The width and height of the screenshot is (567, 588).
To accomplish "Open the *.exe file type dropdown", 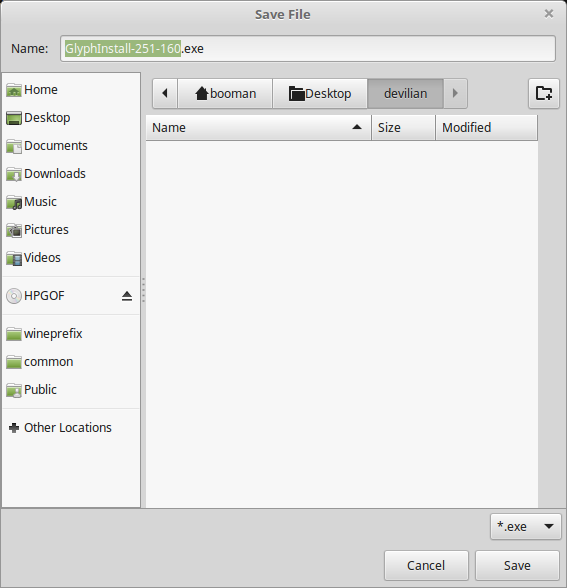I will [x=525, y=526].
